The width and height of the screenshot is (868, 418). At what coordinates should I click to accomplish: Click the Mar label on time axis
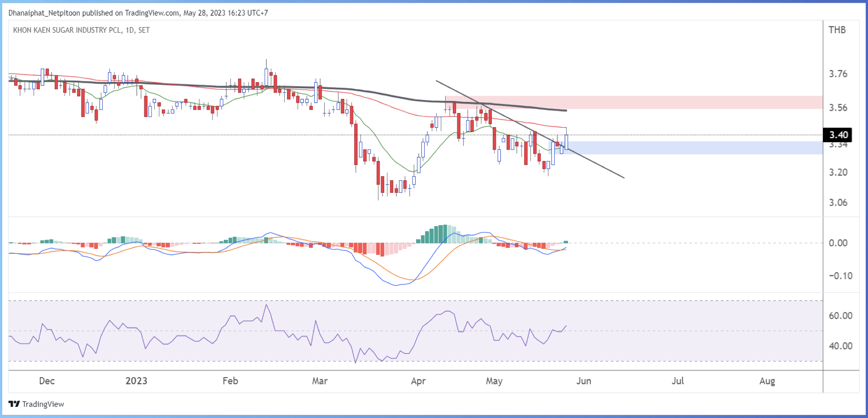320,381
